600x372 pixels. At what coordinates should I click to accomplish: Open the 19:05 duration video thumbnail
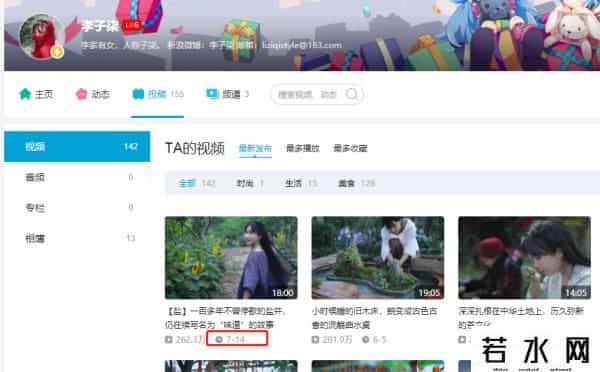click(x=378, y=258)
